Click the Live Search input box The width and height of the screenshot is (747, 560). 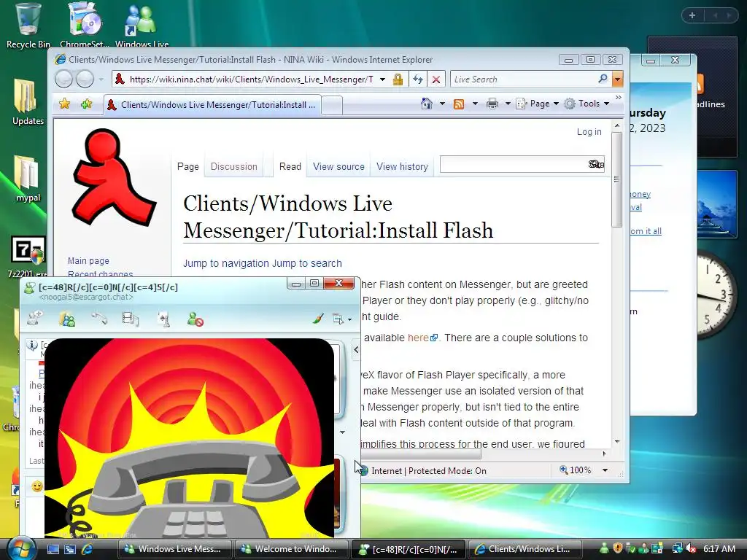pyautogui.click(x=523, y=79)
